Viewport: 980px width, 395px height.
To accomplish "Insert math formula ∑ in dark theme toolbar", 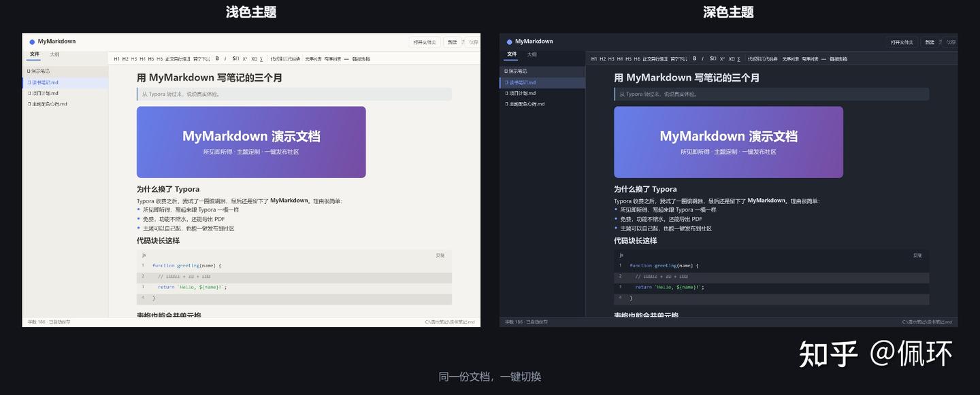I will click(x=738, y=59).
